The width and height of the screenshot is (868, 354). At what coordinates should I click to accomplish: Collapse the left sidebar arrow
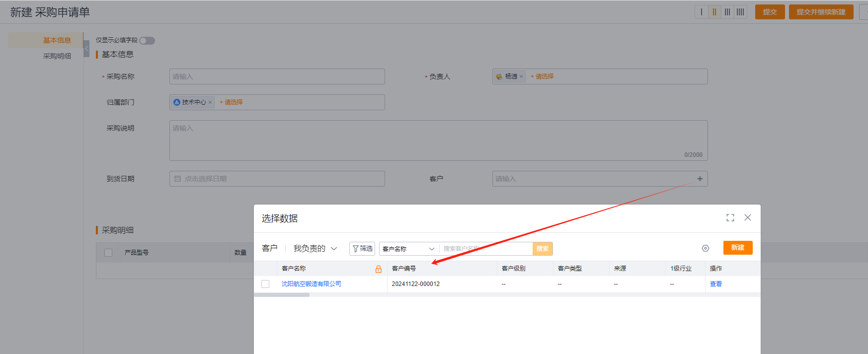tap(86, 49)
